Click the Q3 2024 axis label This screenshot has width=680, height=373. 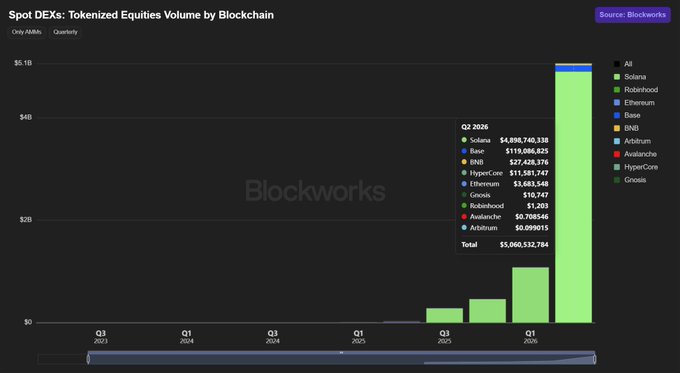click(272, 337)
